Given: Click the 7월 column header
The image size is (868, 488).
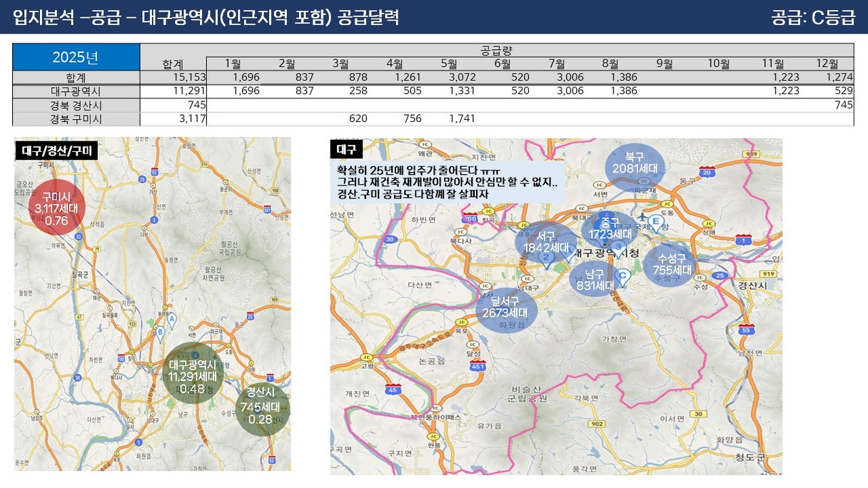Looking at the screenshot, I should 557,63.
